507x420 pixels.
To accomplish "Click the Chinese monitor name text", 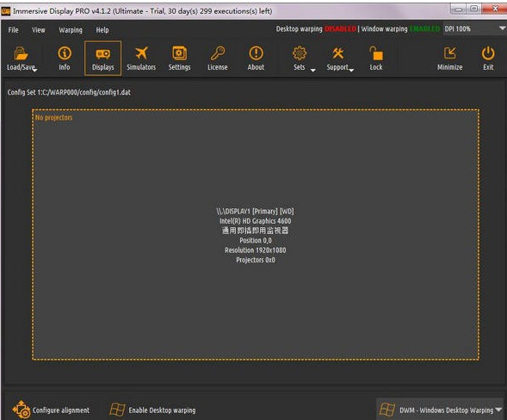I will [x=255, y=231].
